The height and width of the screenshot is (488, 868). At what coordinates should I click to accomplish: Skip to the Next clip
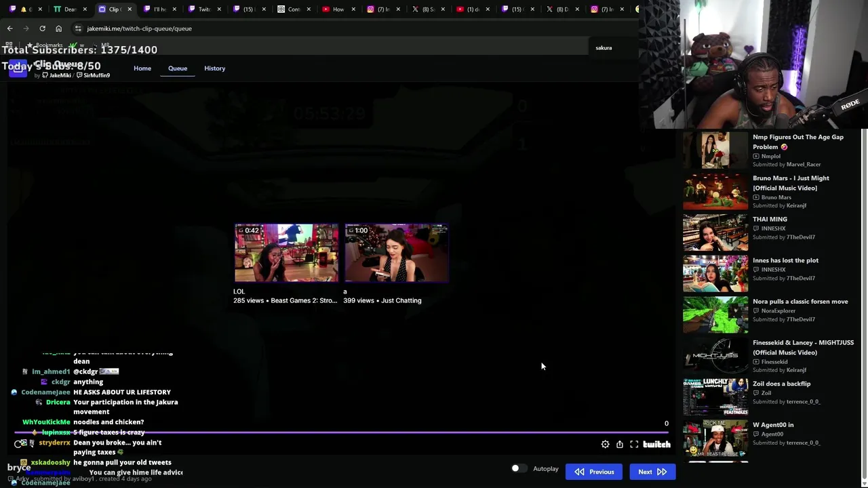(652, 472)
